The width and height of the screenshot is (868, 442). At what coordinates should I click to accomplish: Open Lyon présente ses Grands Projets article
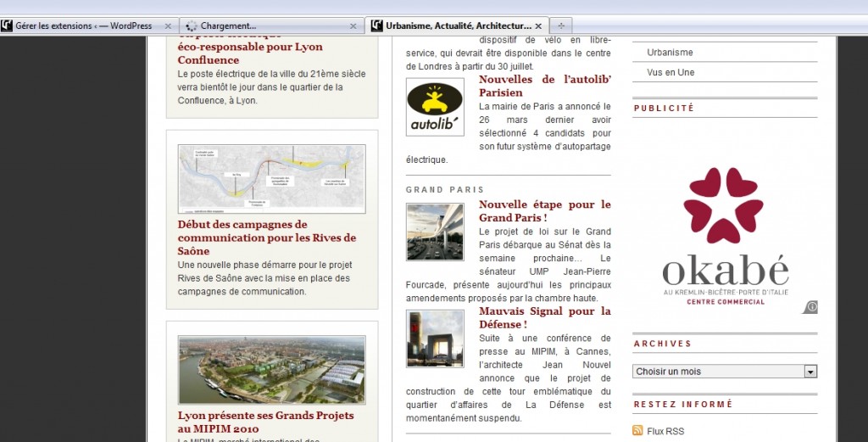pyautogui.click(x=265, y=422)
